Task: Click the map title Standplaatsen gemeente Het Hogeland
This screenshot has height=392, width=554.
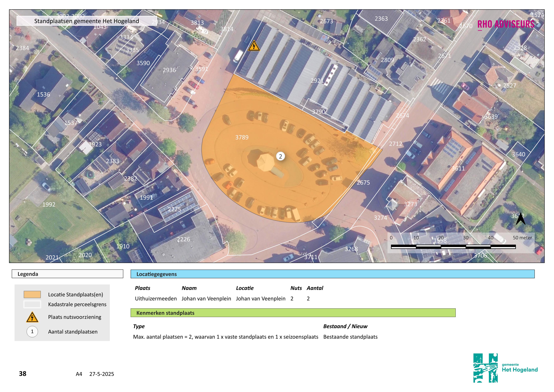Action: (x=87, y=21)
